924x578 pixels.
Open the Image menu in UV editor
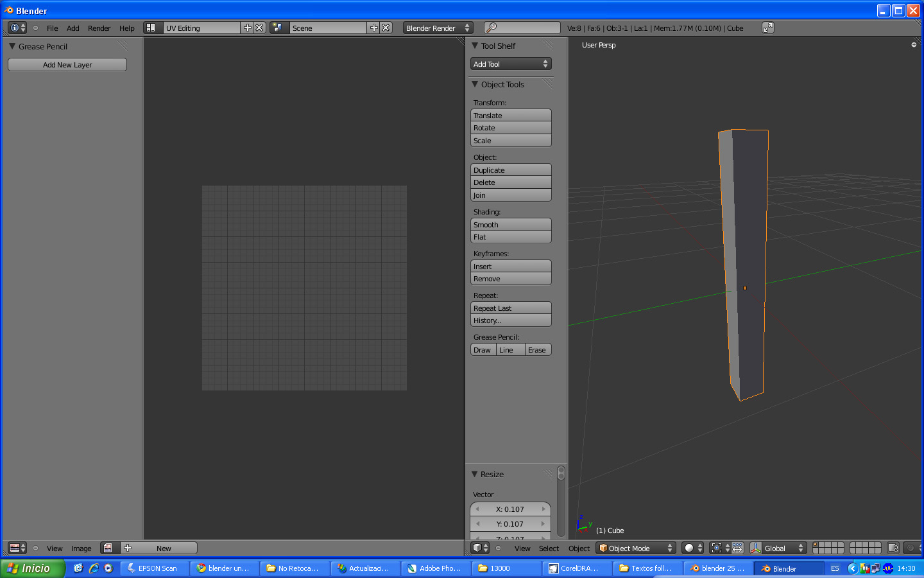[81, 548]
